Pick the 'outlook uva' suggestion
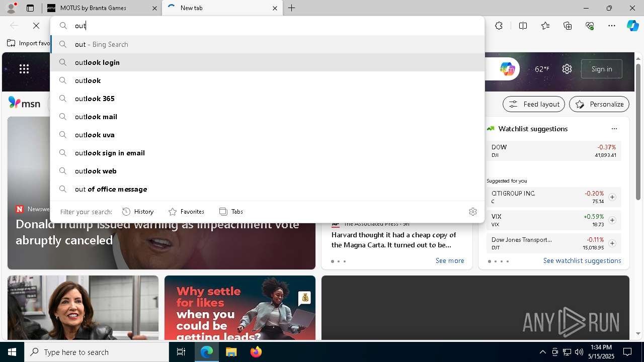 (267, 135)
